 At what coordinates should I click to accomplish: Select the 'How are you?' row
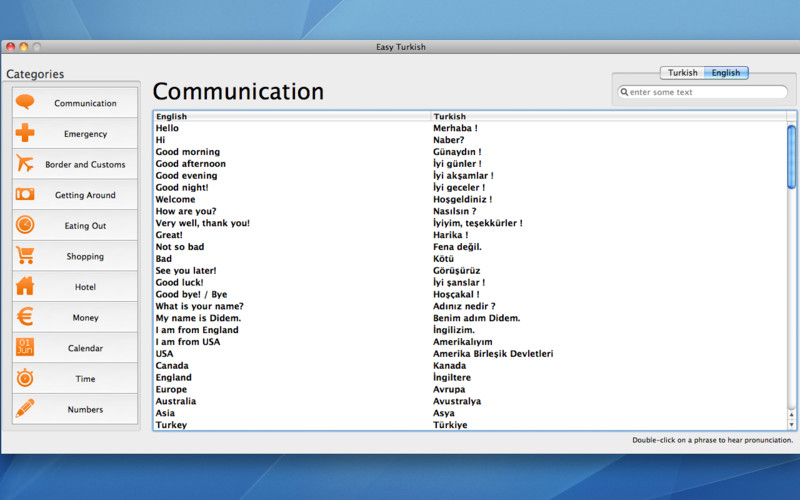coord(186,211)
